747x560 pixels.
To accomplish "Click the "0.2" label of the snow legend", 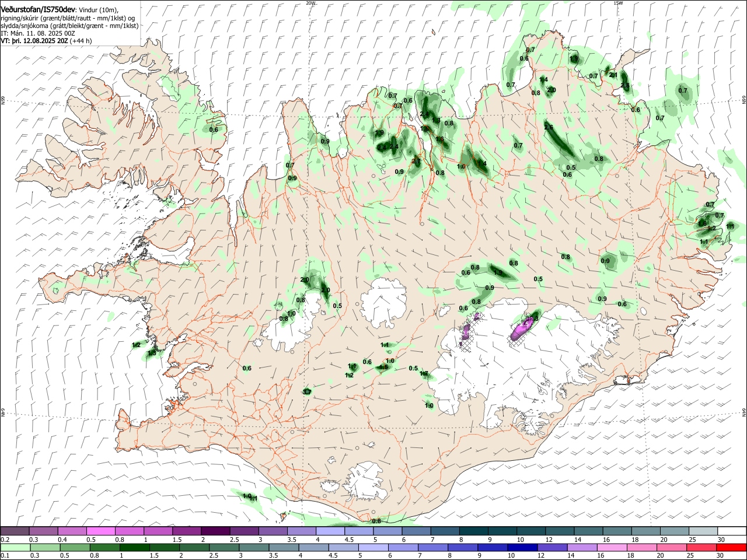I will point(5,540).
